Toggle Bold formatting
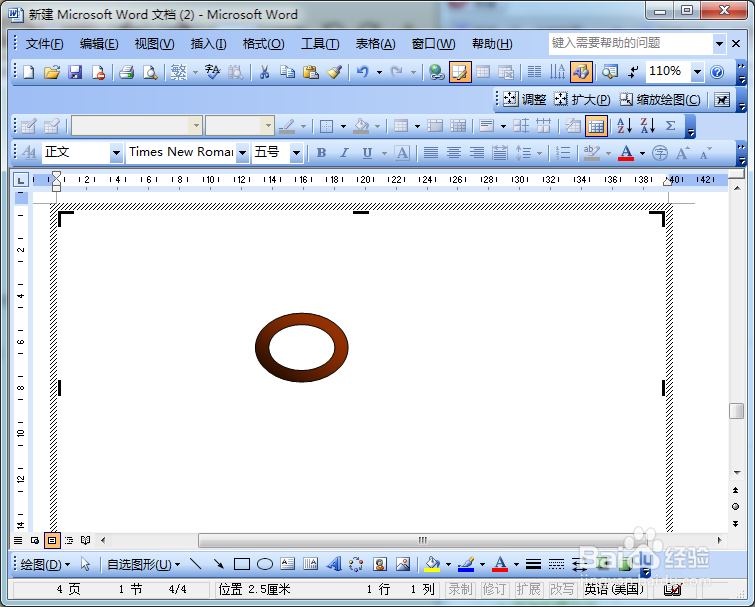Viewport: 755px width, 607px height. pyautogui.click(x=322, y=153)
